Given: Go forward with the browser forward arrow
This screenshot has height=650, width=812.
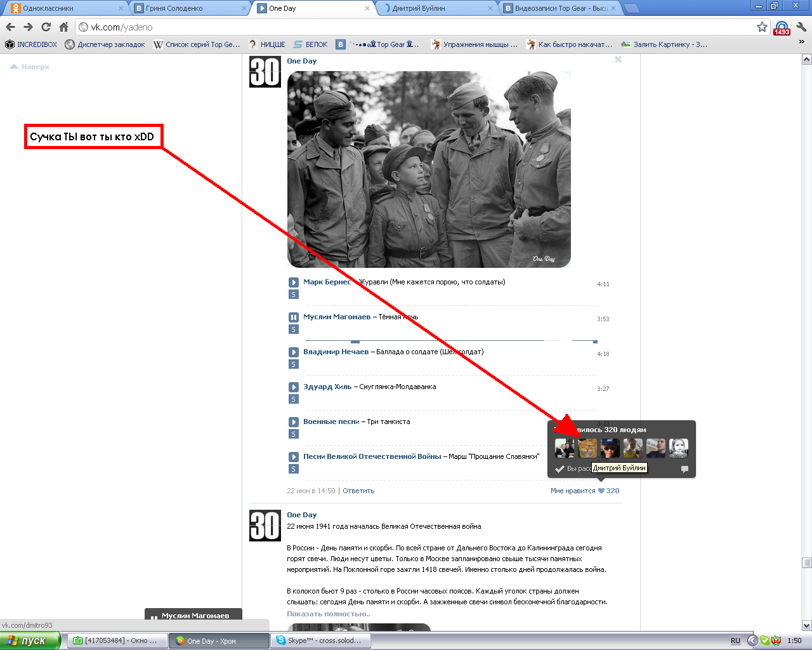Looking at the screenshot, I should point(28,27).
